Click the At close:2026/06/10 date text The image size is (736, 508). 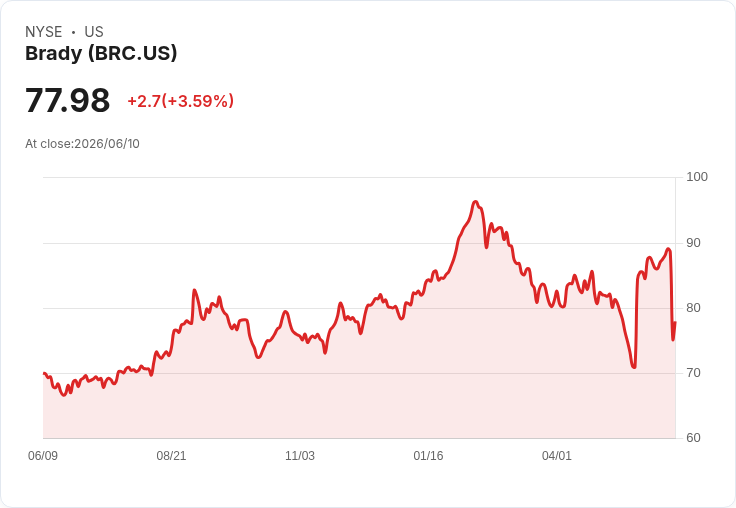coord(82,143)
